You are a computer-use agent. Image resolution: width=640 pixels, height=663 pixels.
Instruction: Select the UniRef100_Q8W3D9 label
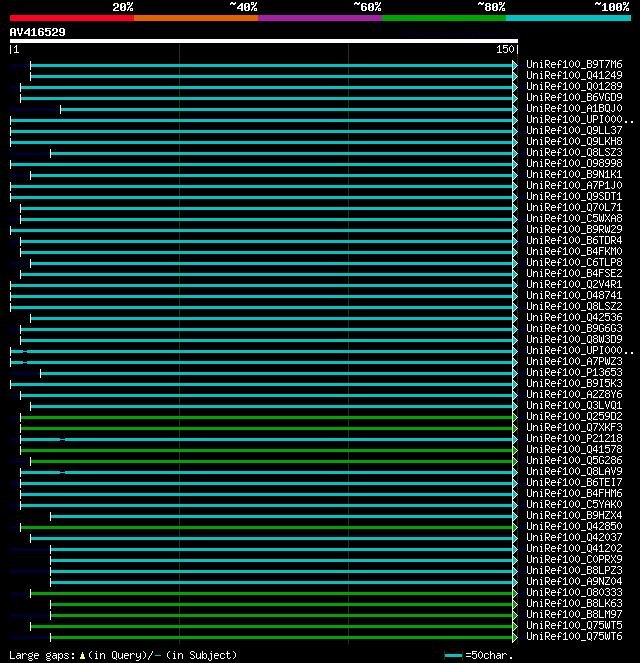574,339
